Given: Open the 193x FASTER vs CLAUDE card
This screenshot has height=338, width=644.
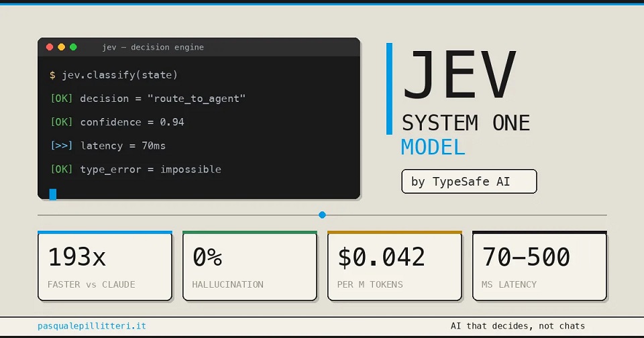Looking at the screenshot, I should (x=105, y=266).
